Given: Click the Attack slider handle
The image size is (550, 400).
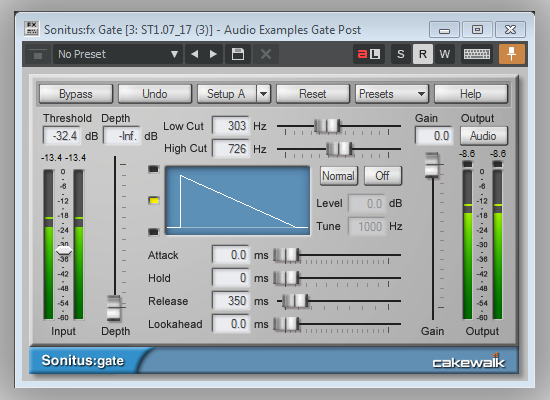Looking at the screenshot, I should [x=286, y=255].
